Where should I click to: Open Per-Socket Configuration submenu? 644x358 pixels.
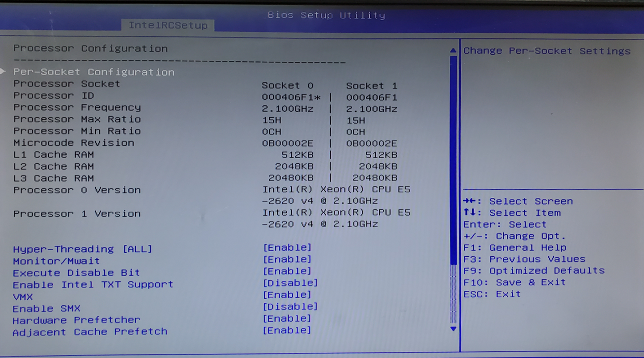point(94,72)
